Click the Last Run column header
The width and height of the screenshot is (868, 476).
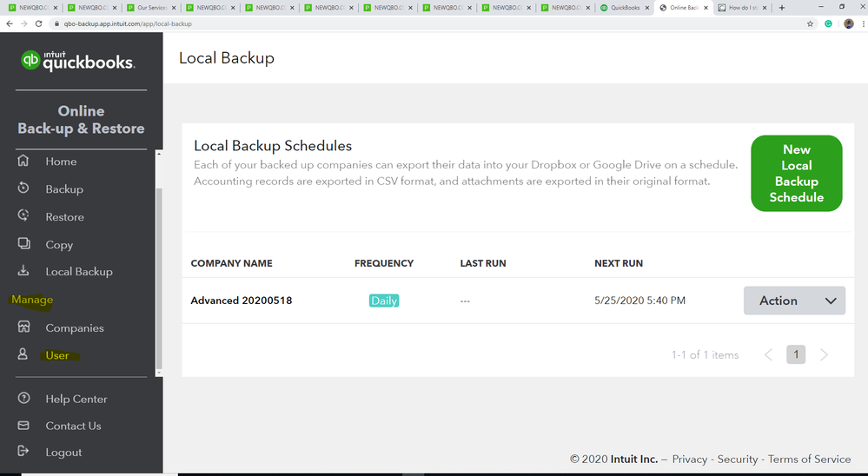click(x=483, y=263)
